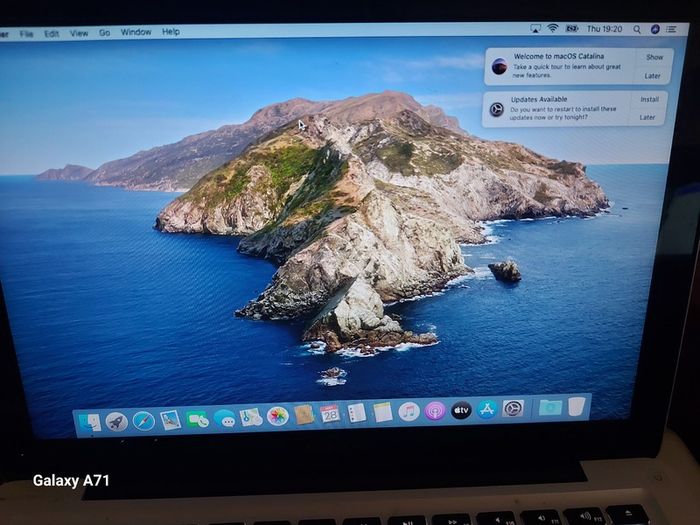Screen dimensions: 700x525
Task: Open Wi-Fi status menu
Action: pyautogui.click(x=553, y=28)
